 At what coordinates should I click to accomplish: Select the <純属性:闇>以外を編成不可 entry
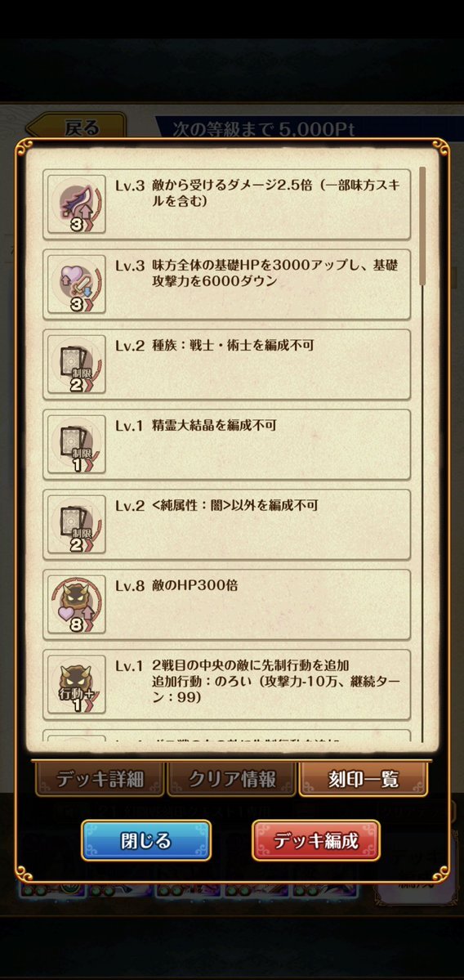(227, 525)
